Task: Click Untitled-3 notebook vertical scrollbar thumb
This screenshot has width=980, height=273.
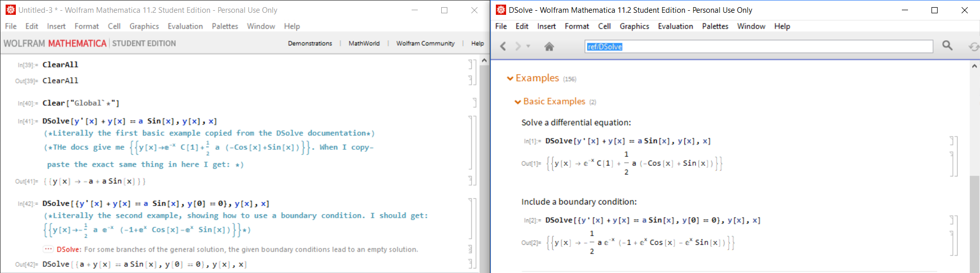Action: click(485, 169)
